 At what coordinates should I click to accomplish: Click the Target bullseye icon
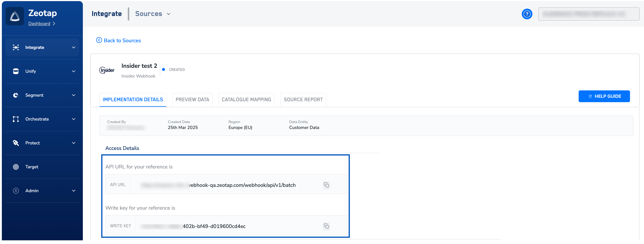16,167
